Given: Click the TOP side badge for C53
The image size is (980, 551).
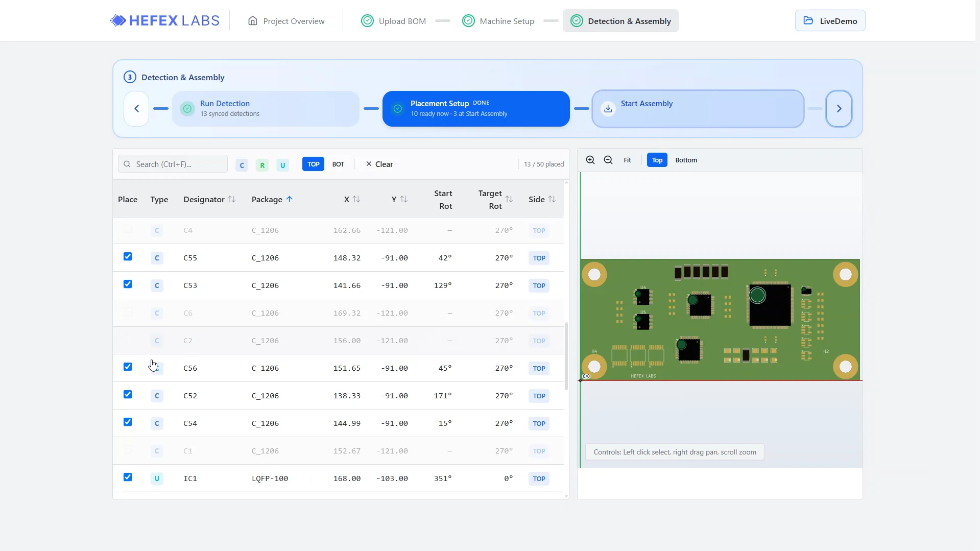Looking at the screenshot, I should click(539, 285).
